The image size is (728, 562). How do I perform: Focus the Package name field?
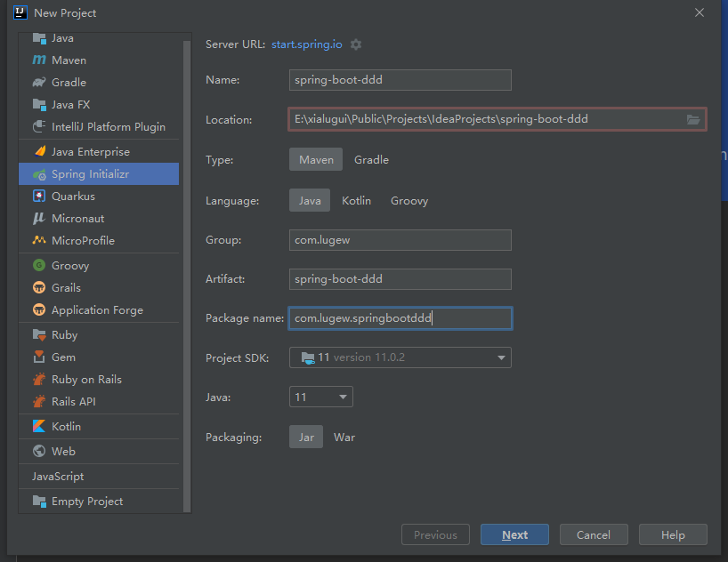coord(400,318)
